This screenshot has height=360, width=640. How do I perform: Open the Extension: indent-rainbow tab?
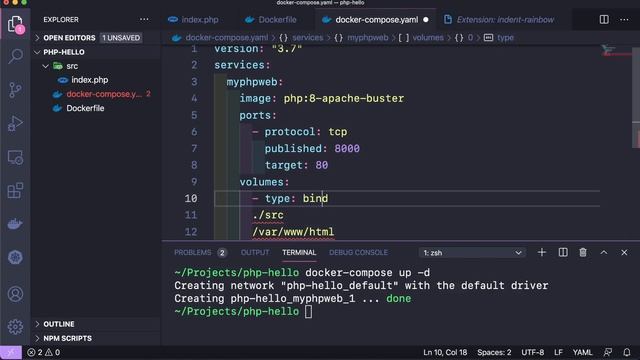click(x=499, y=20)
